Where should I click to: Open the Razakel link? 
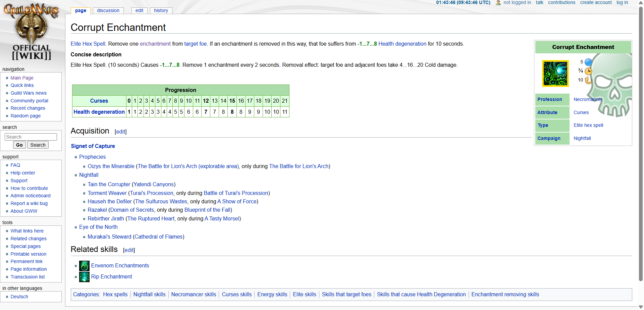[x=97, y=210]
